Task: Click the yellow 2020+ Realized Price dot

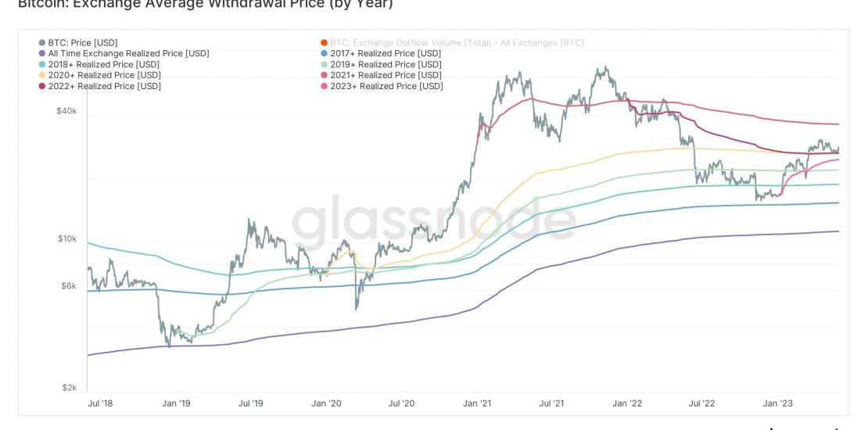Action: [41, 75]
